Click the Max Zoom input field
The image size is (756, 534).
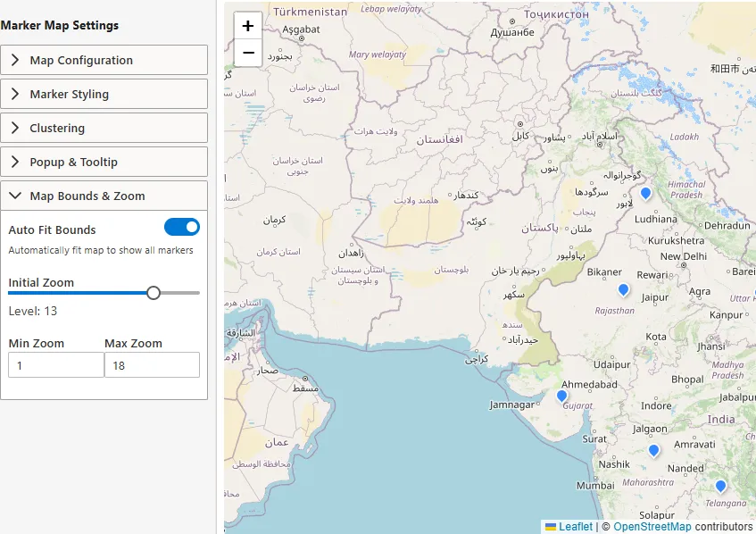152,364
